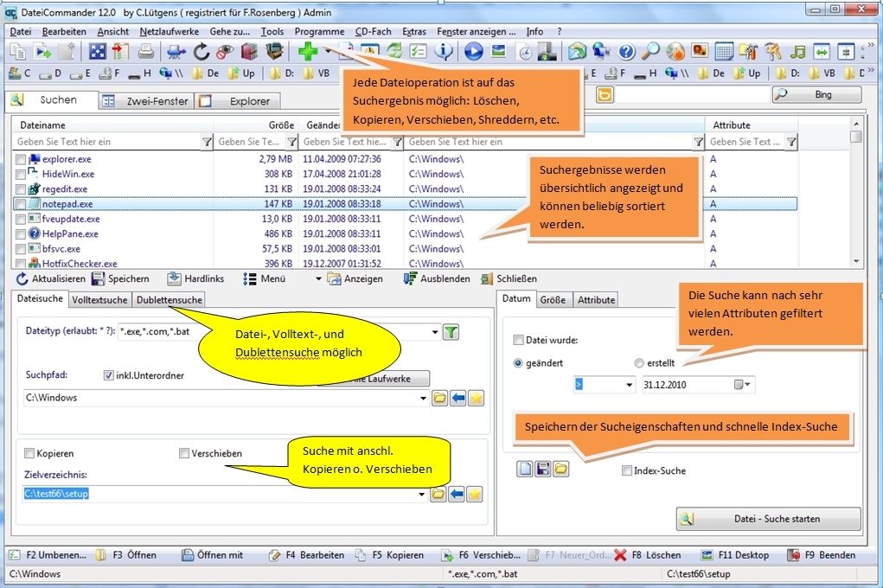Click the green plus icon in toolbar
883x588 pixels.
pos(308,52)
